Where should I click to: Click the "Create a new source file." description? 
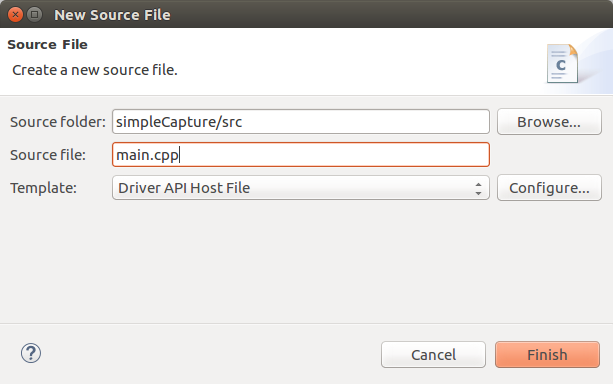95,70
